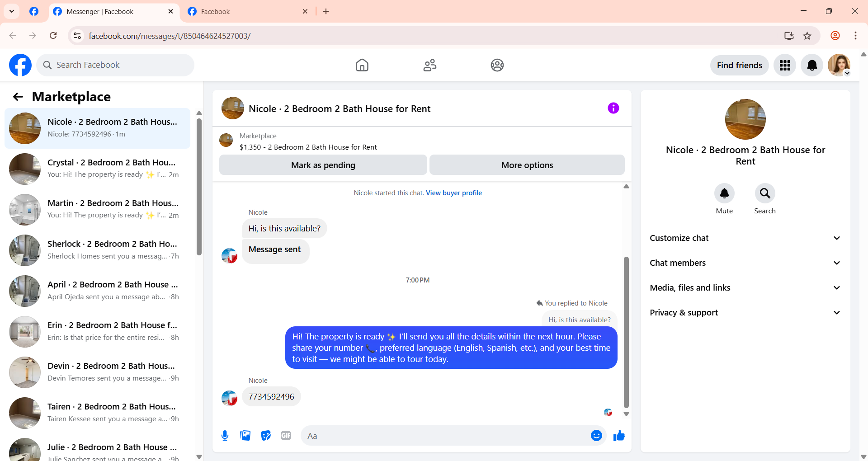Viewport: 868px width, 461px height.
Task: Record a voice clip with microphone icon
Action: (225, 436)
